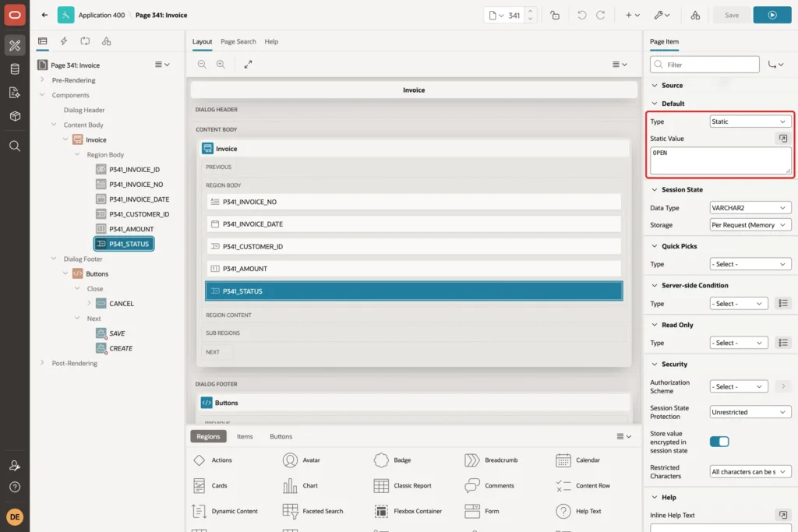Open Gallery cube icon in left sidebar
Screen dimensions: 798x532
[x=15, y=116]
